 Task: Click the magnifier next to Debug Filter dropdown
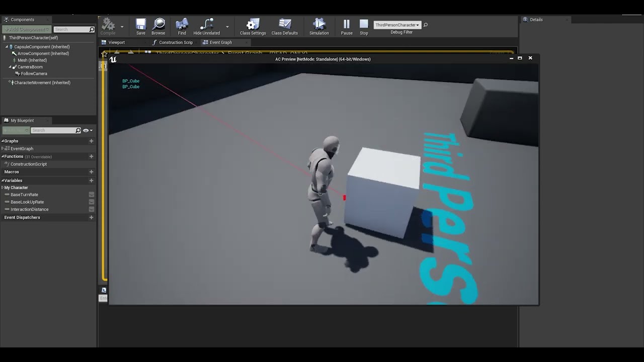(x=426, y=25)
